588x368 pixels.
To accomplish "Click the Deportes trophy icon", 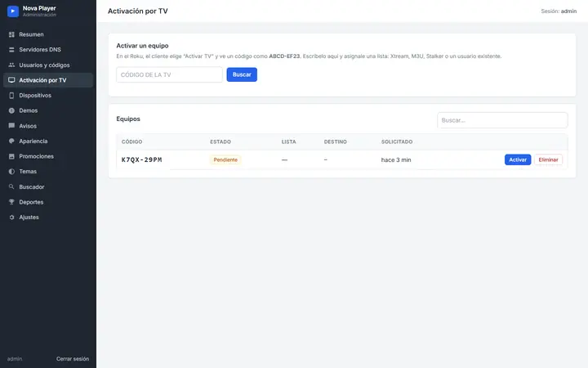I will 11,202.
